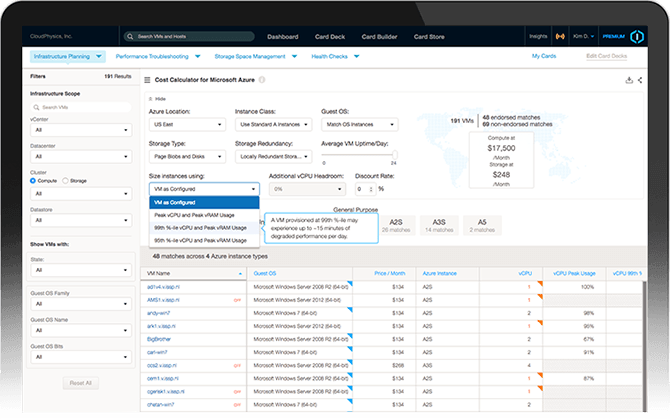This screenshot has width=670, height=419.
Task: Click the share icon on card header
Action: point(640,80)
